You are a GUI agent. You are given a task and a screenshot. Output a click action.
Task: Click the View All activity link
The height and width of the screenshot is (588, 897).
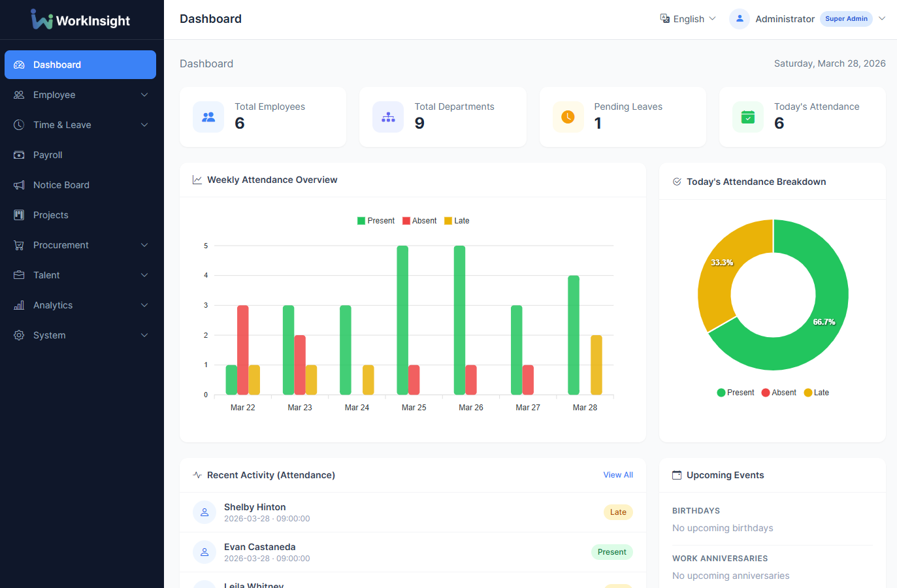(617, 475)
